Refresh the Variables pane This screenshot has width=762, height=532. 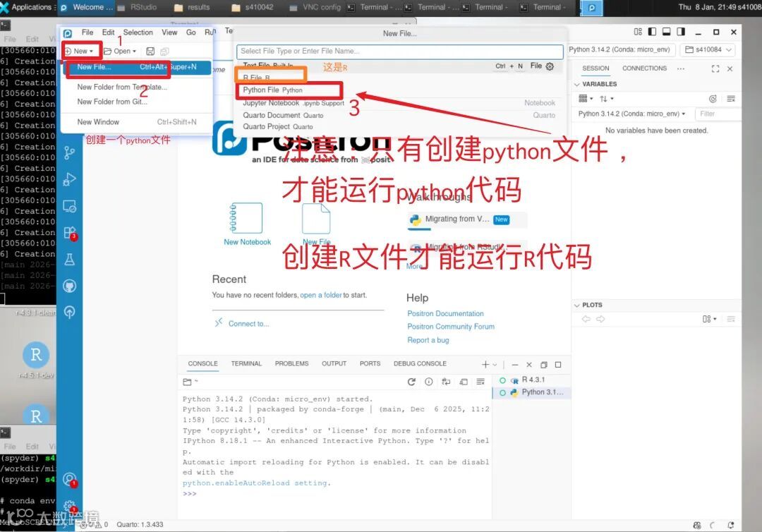[x=713, y=99]
